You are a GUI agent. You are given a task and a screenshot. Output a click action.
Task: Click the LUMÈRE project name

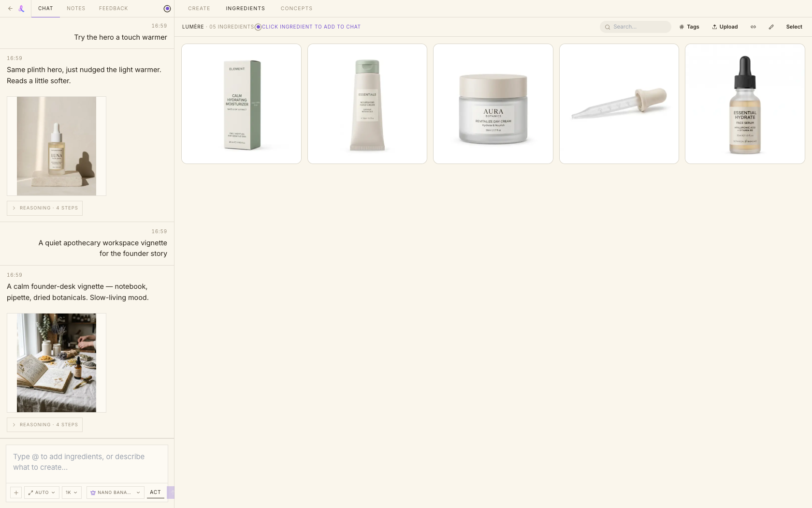point(193,27)
